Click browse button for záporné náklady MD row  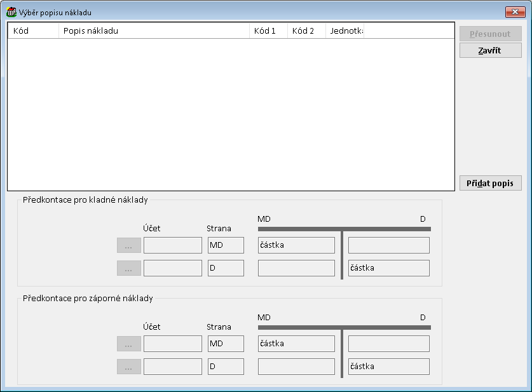(128, 344)
